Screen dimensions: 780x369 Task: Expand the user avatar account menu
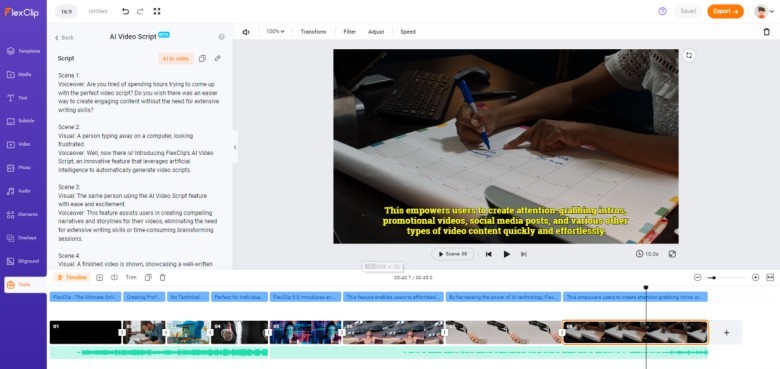[x=764, y=11]
